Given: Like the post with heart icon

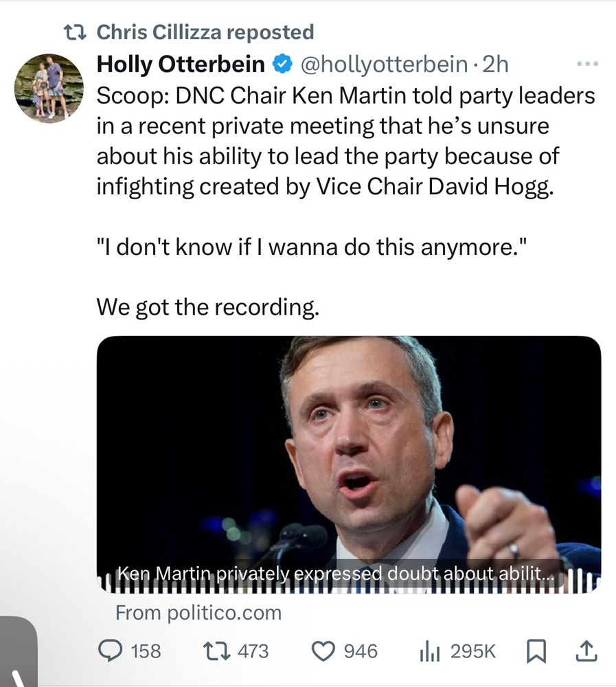Looking at the screenshot, I should (x=323, y=651).
